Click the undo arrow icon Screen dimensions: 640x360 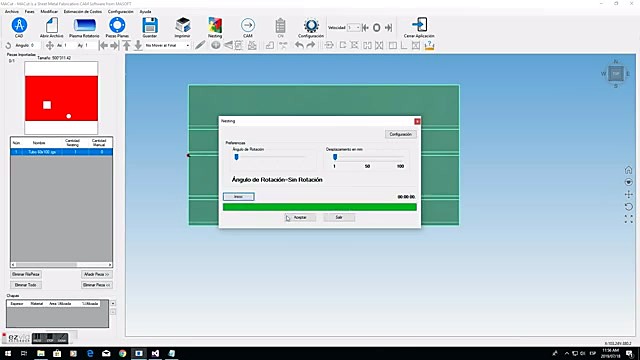(299, 45)
